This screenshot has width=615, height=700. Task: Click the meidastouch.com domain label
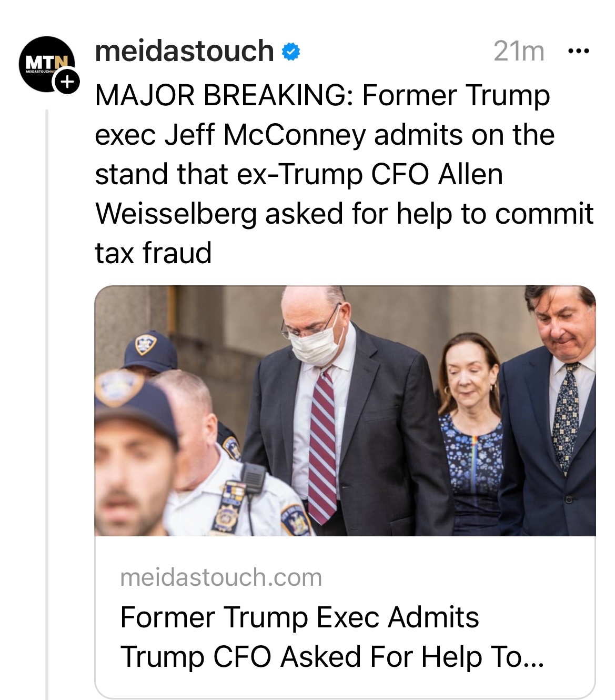pyautogui.click(x=221, y=577)
